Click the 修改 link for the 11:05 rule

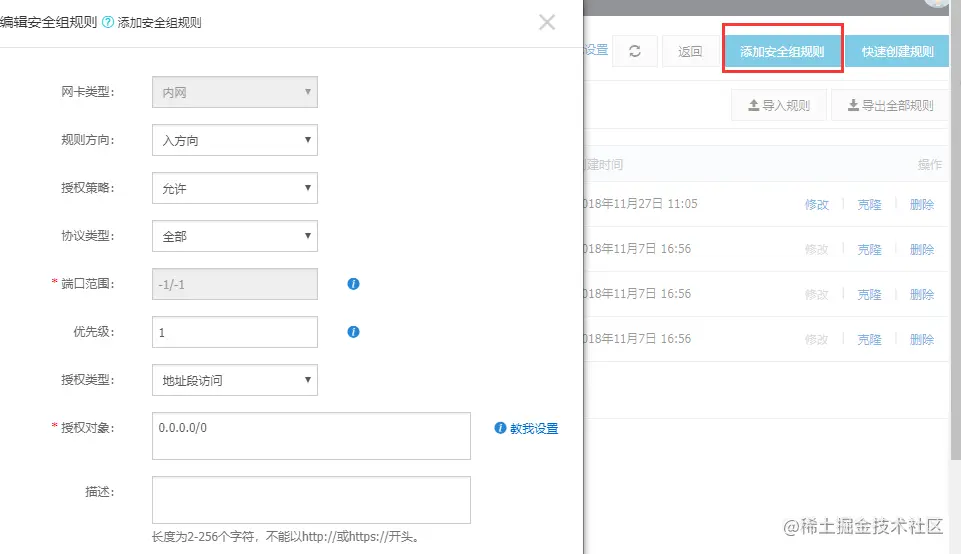click(816, 205)
